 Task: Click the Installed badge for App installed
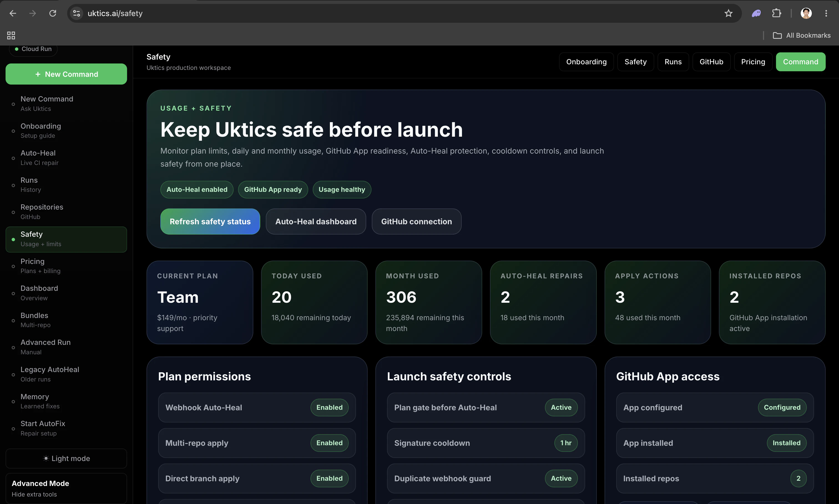tap(786, 443)
